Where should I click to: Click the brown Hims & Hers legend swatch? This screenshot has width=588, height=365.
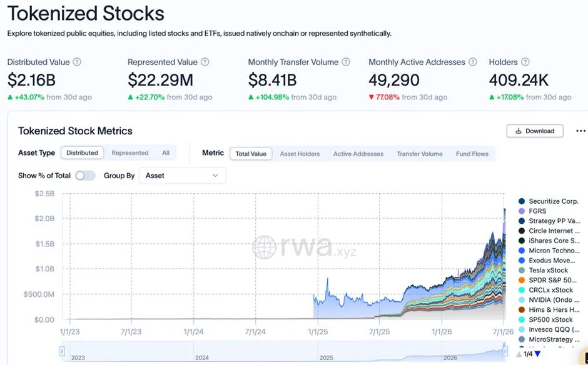pos(522,309)
